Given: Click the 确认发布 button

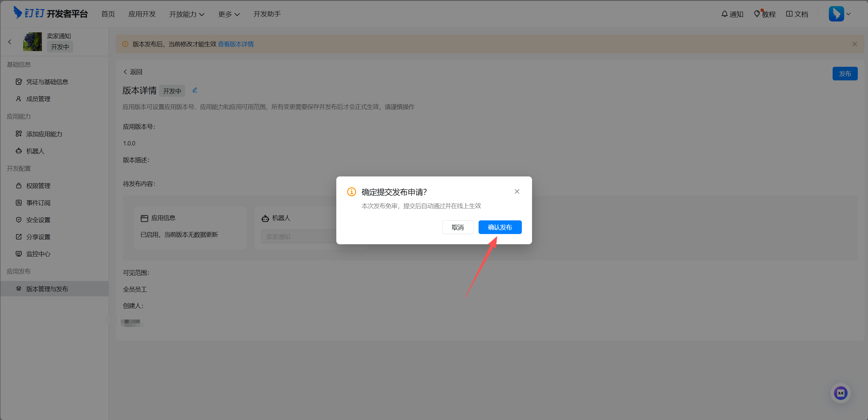Looking at the screenshot, I should pyautogui.click(x=500, y=227).
